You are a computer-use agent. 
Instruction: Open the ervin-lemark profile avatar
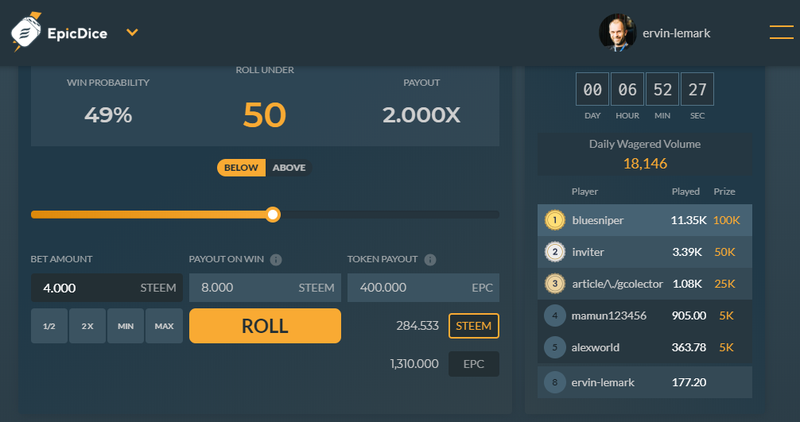617,33
